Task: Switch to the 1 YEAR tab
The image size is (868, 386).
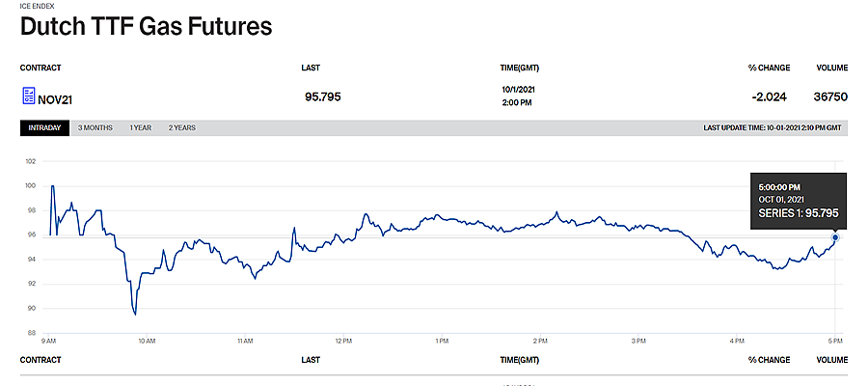Action: point(141,128)
